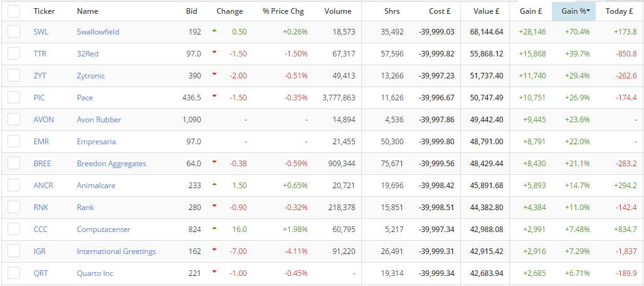
Task: Open the Breedon Aggregates company link
Action: click(x=111, y=164)
